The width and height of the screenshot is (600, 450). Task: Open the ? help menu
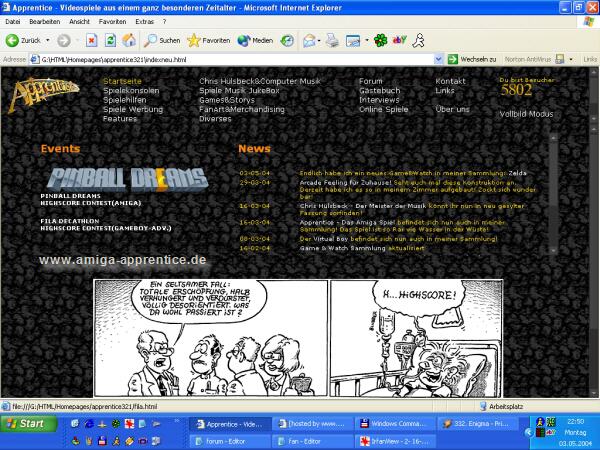point(165,22)
